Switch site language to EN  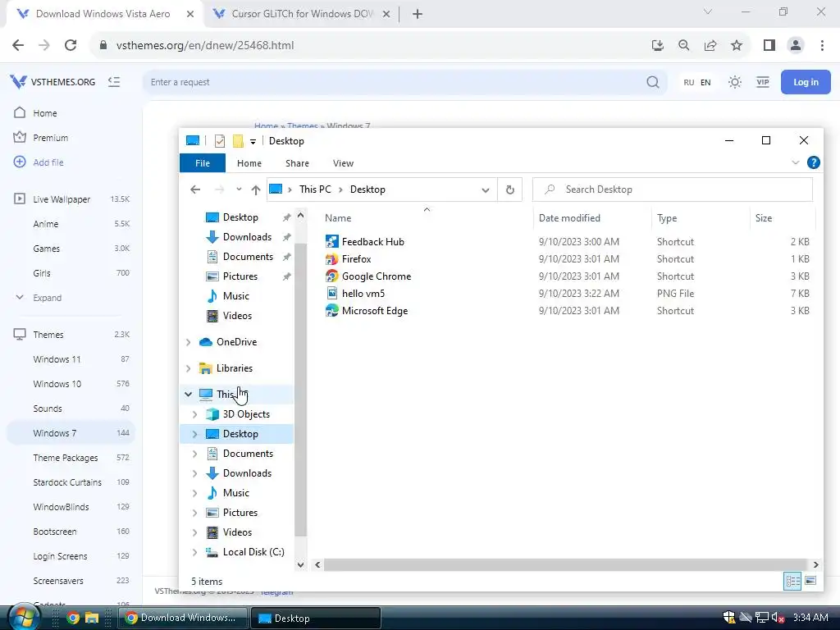coord(705,83)
